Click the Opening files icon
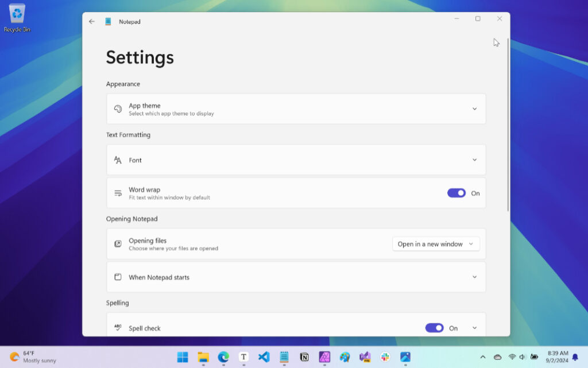Viewport: 588px width, 368px height. coord(118,244)
